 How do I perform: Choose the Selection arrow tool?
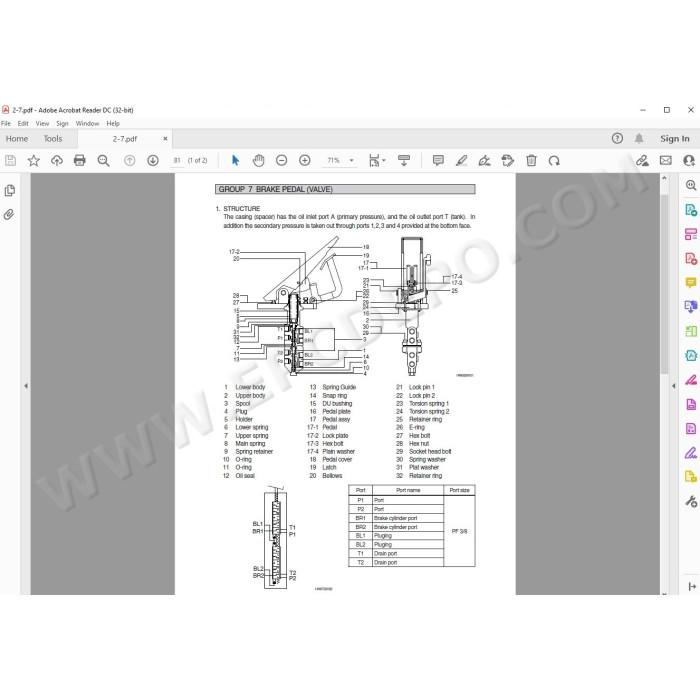(x=235, y=160)
